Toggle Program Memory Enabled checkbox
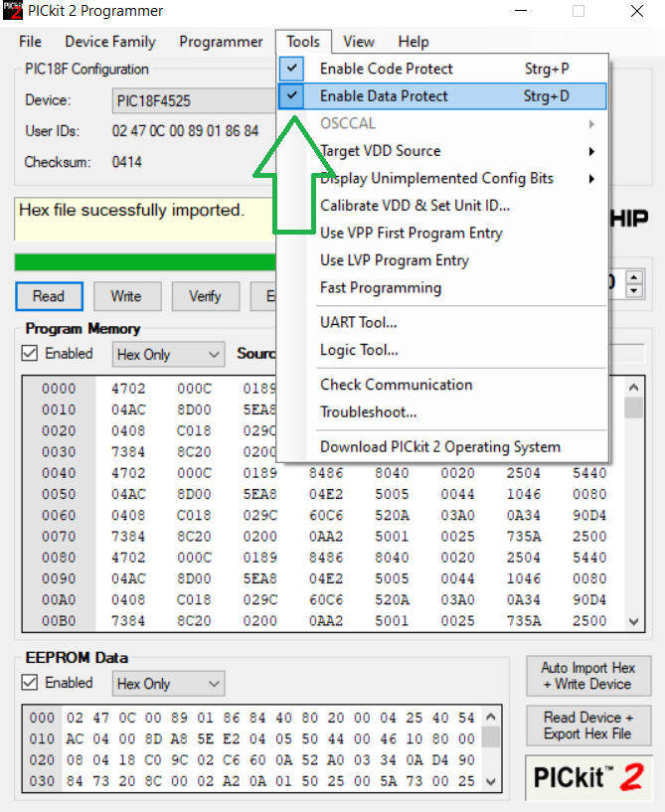 coord(30,354)
